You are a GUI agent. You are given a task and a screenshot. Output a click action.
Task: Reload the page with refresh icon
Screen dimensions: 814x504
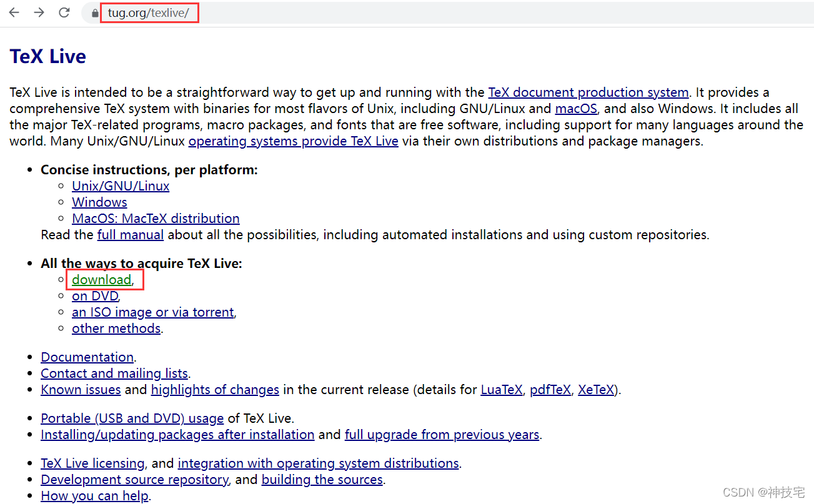pos(64,12)
